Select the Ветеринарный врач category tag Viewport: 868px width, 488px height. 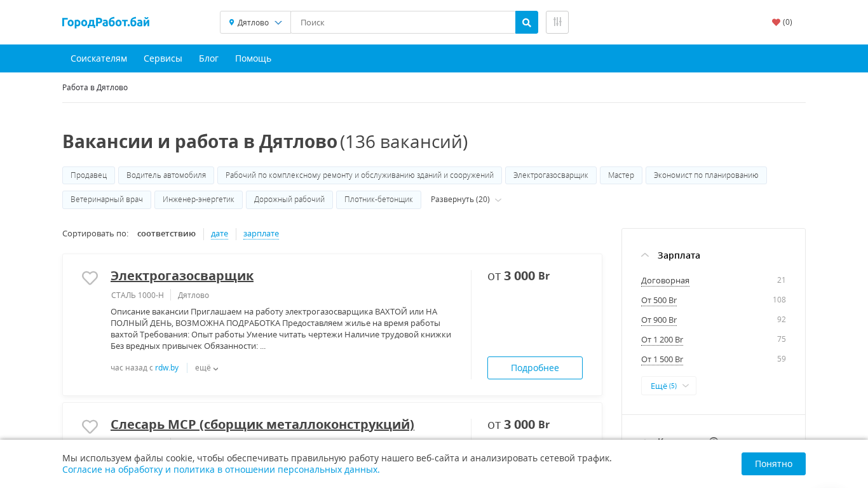(x=107, y=200)
